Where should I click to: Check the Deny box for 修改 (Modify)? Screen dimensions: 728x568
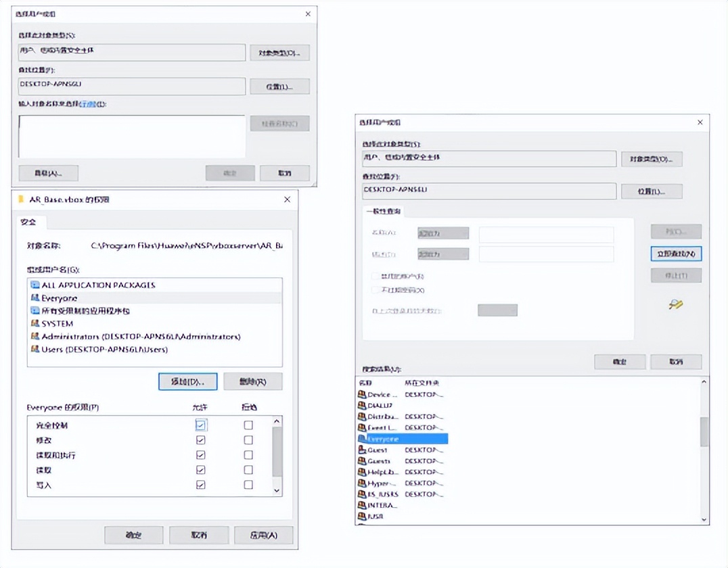[x=248, y=440]
